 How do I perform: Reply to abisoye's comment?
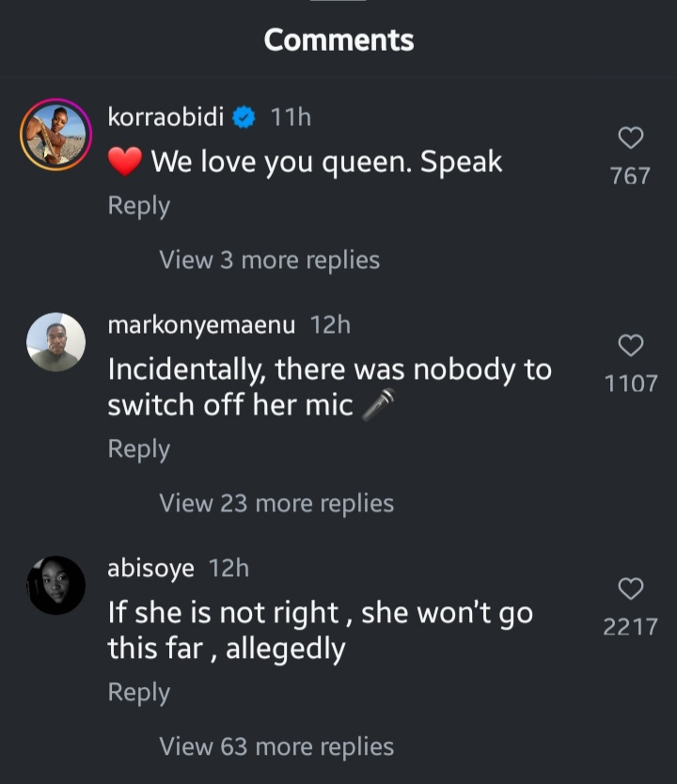tap(138, 693)
